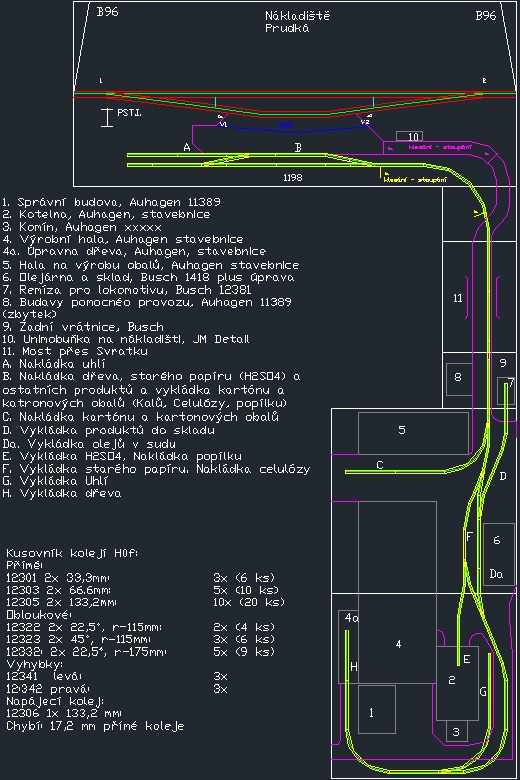Click the 12341 levá turnout row
520x780 pixels.
(x=117, y=676)
